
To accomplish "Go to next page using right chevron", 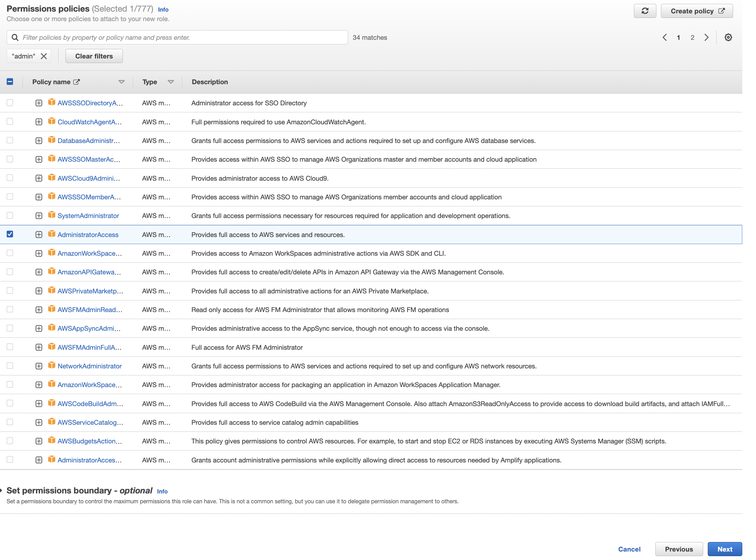I will point(706,37).
